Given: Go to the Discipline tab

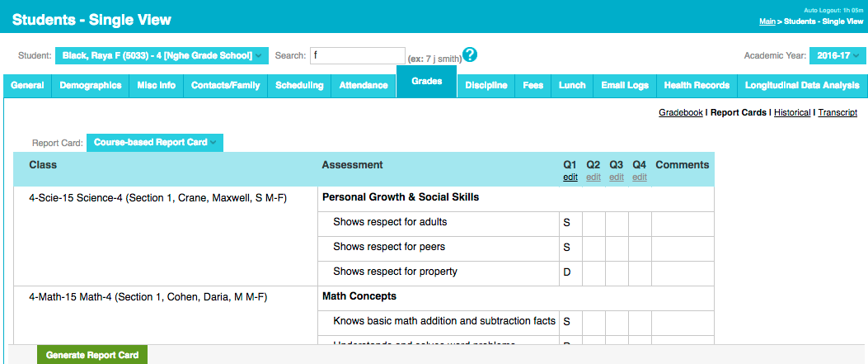Looking at the screenshot, I should [486, 86].
